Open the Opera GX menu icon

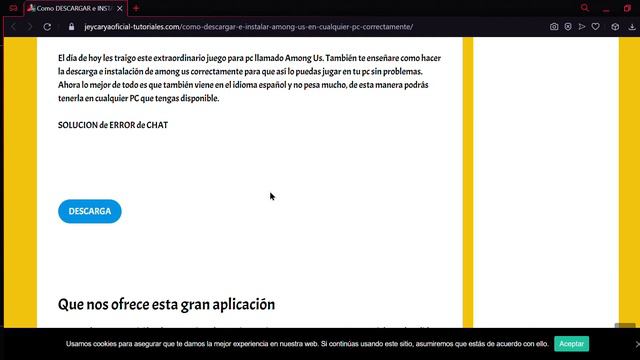click(x=13, y=8)
